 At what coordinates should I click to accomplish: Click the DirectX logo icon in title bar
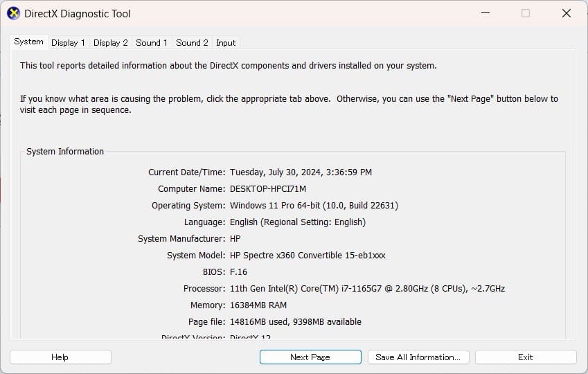pyautogui.click(x=13, y=13)
